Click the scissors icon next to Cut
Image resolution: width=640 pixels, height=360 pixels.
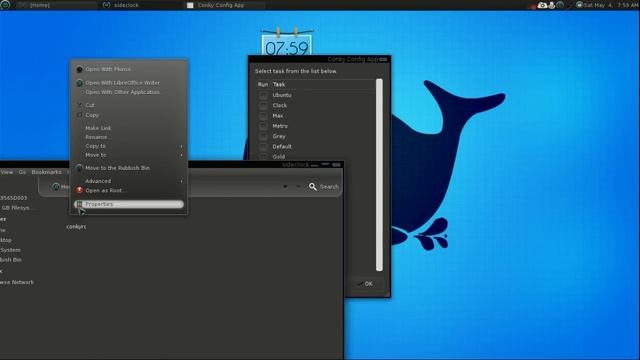[80, 105]
